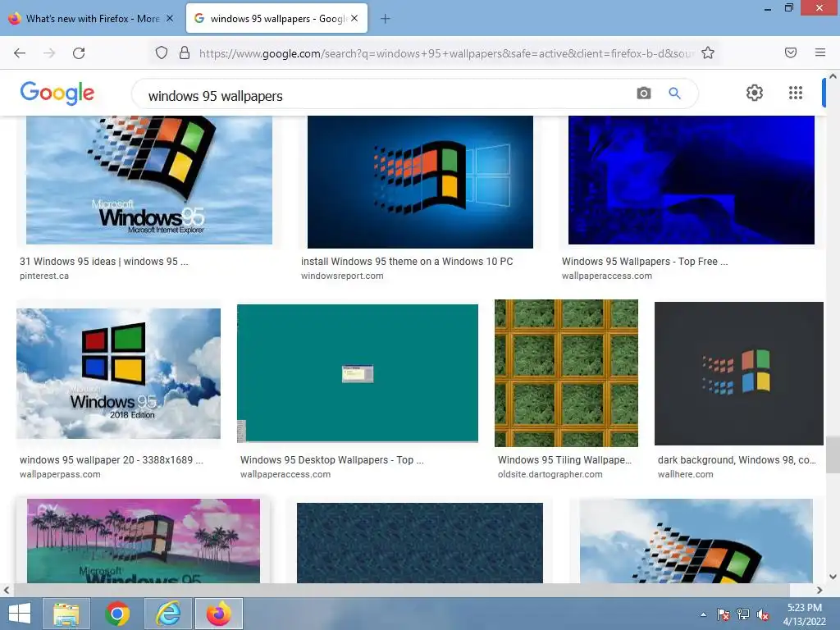Close the 'windows 95 wallpapers' tab
This screenshot has height=630, width=840.
354,18
